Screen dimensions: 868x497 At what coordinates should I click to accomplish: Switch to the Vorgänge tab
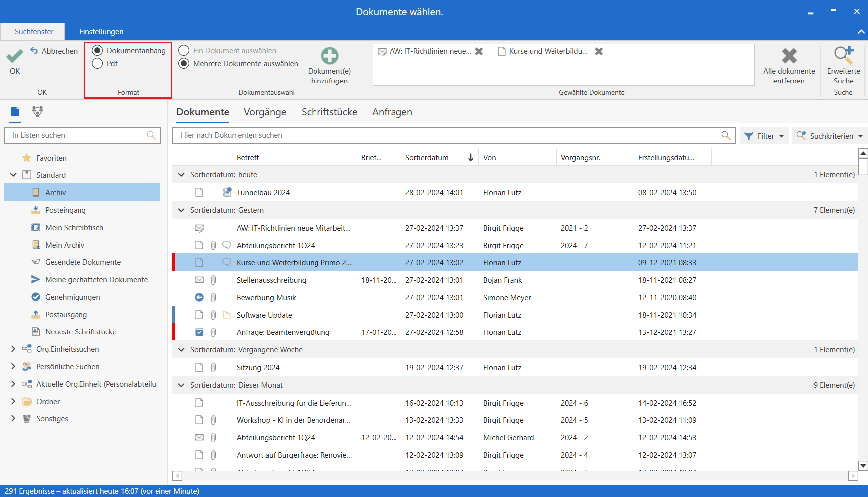(x=265, y=112)
